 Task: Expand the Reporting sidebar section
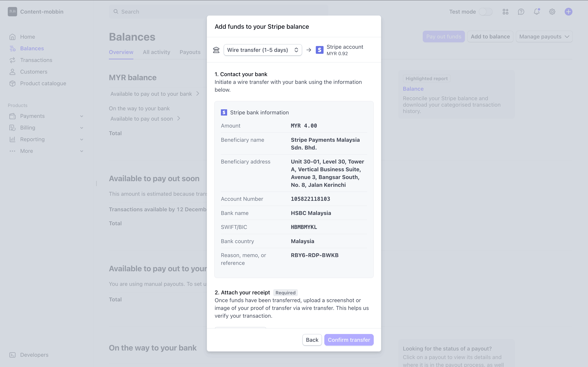(x=82, y=139)
